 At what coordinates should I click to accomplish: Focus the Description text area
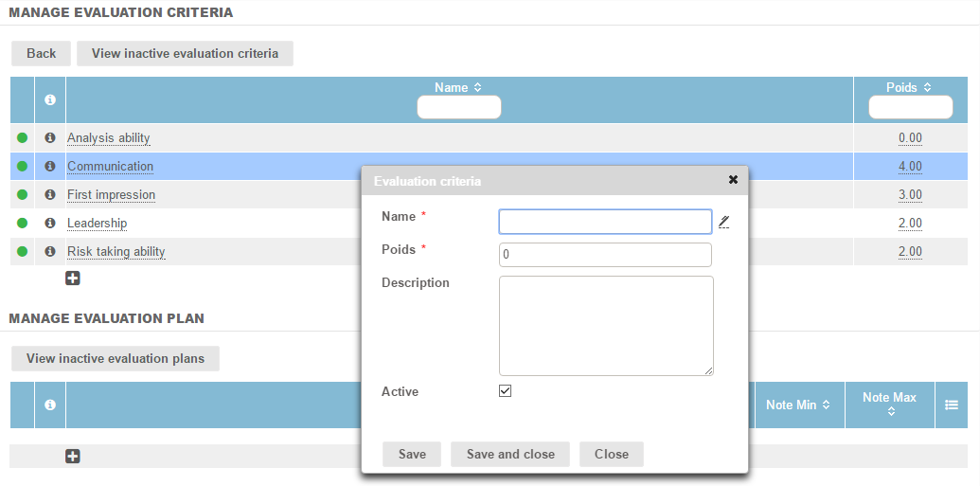(606, 326)
